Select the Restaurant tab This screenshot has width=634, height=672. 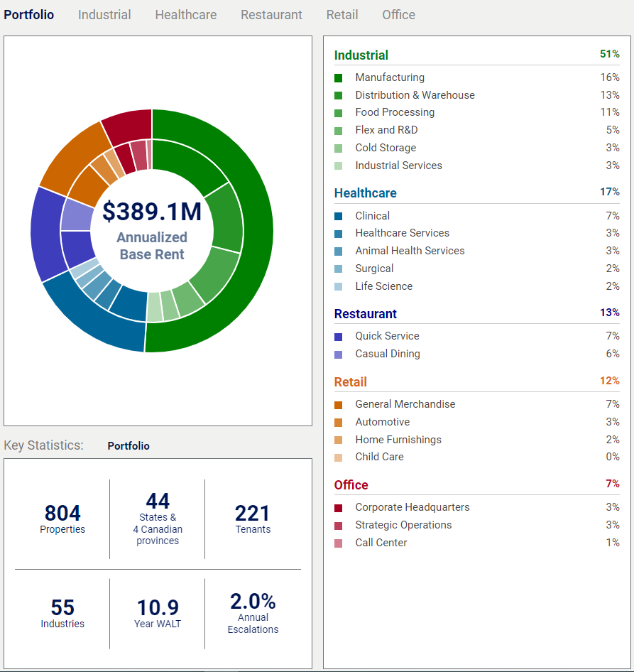tap(271, 15)
